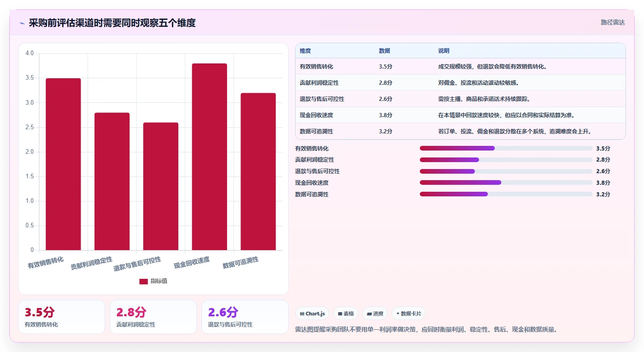Select the 表格 tag chip

tap(346, 314)
